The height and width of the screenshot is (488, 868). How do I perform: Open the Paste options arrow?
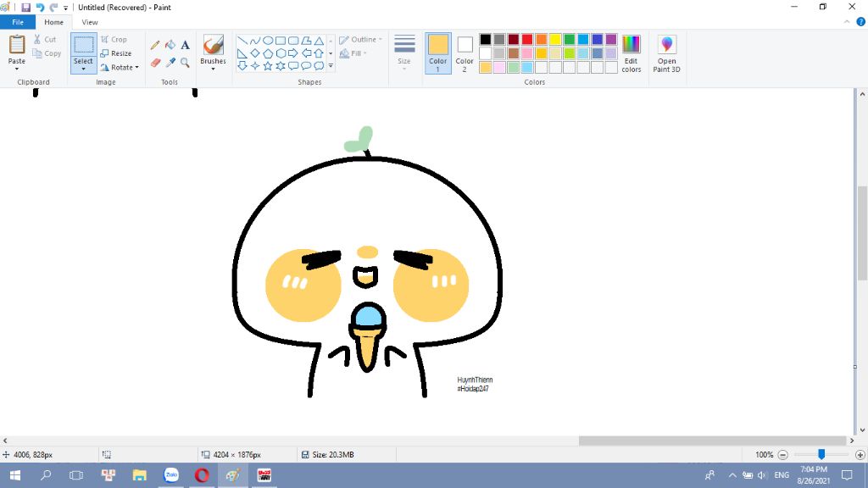tap(17, 69)
